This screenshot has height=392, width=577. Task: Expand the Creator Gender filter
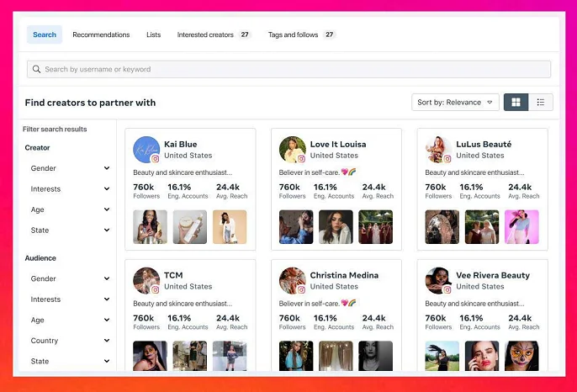tap(69, 168)
